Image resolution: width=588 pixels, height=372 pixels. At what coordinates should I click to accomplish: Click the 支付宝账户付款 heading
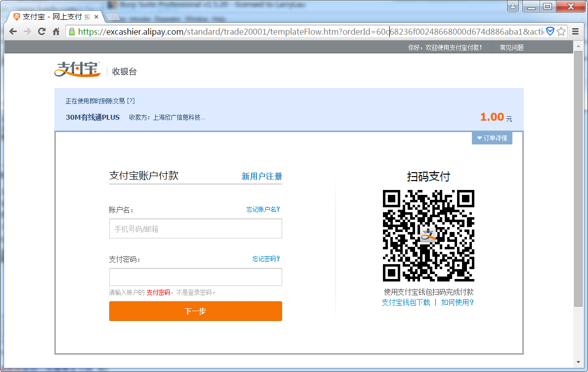coord(144,176)
